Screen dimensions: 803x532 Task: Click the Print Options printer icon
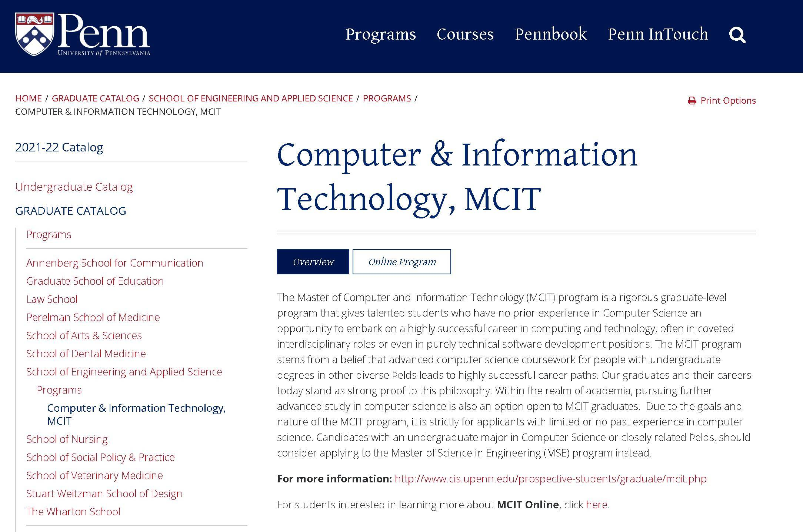pyautogui.click(x=691, y=100)
